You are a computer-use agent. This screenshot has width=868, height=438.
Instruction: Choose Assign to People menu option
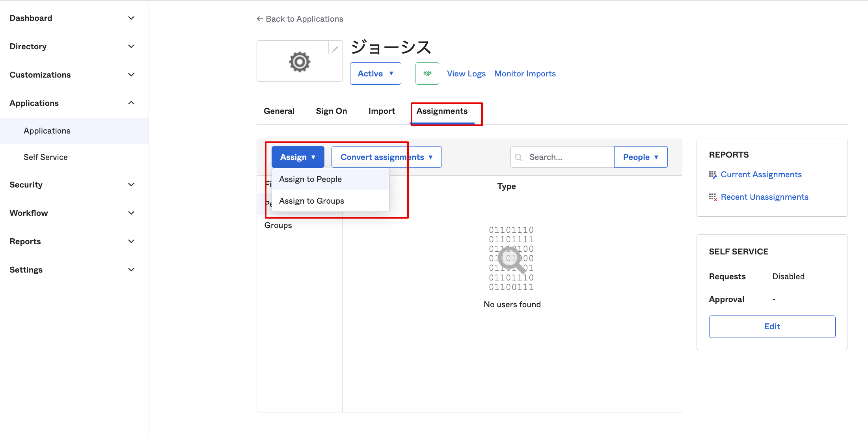click(x=310, y=179)
